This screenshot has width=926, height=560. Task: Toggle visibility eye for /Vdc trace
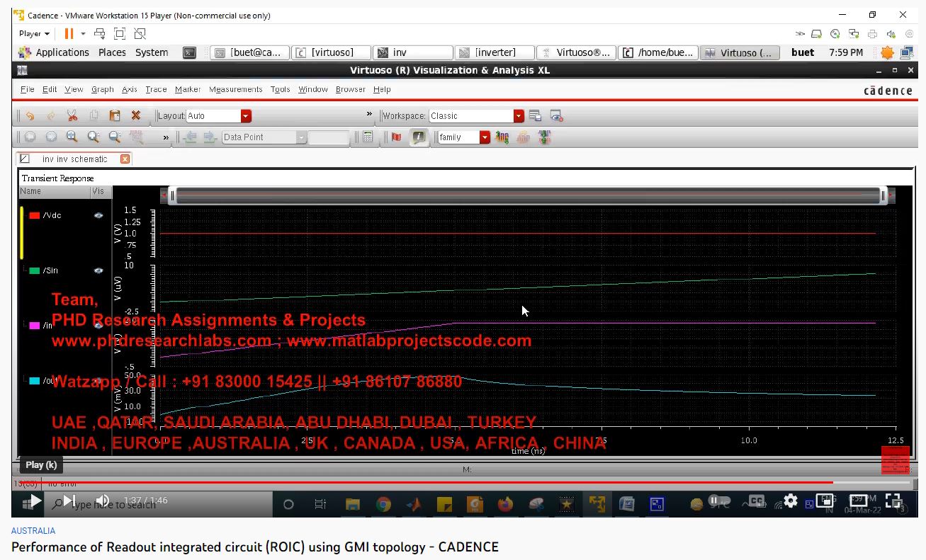pyautogui.click(x=98, y=215)
